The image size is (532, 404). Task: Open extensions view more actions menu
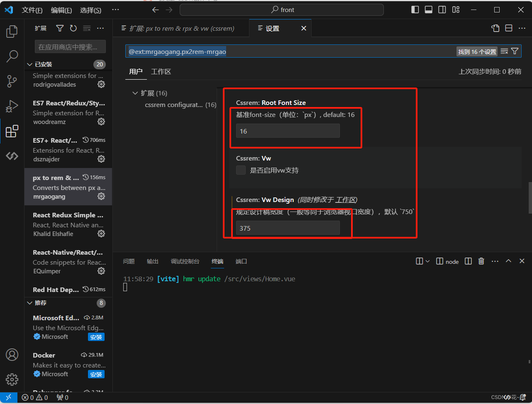click(x=100, y=28)
